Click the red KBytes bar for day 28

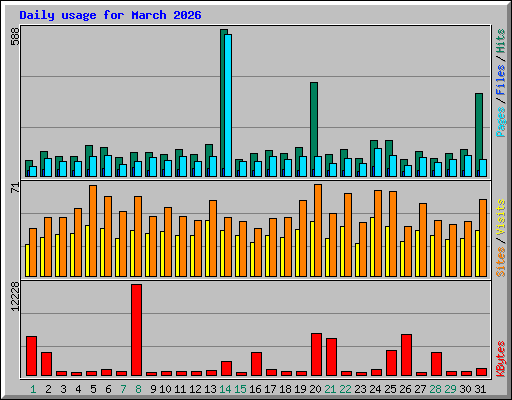(x=436, y=364)
